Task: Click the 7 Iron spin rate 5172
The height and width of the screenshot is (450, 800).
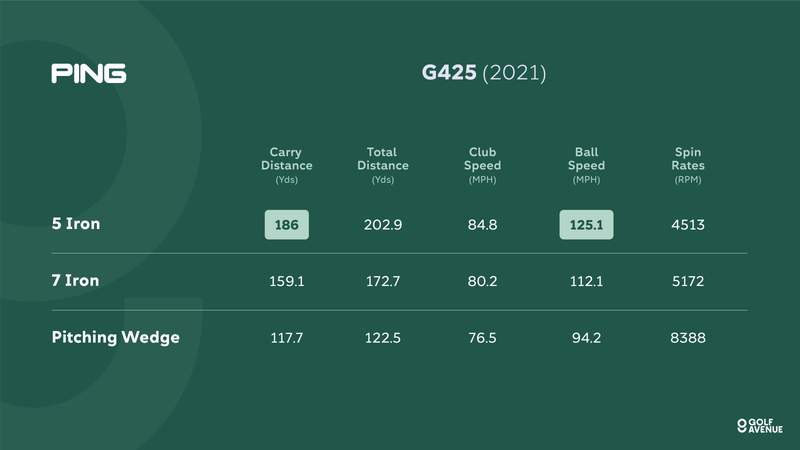Action: pyautogui.click(x=688, y=282)
